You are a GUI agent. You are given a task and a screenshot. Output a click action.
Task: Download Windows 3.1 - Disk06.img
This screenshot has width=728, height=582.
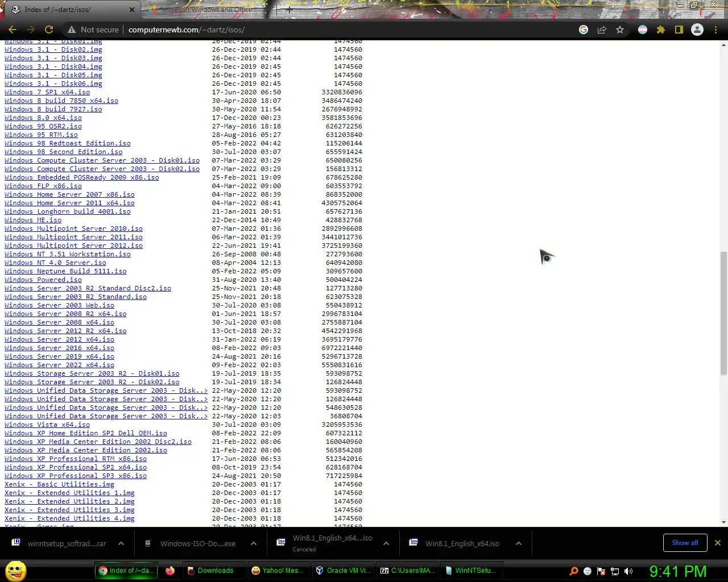(53, 84)
